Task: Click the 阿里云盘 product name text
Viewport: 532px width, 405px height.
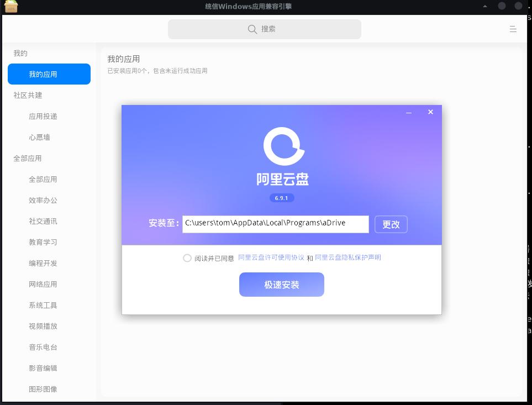Action: (283, 179)
